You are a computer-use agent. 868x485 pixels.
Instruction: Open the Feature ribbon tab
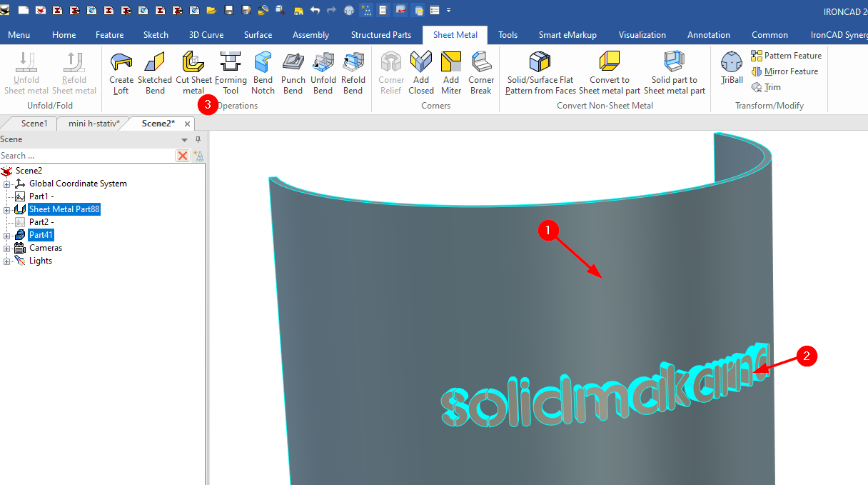(109, 35)
